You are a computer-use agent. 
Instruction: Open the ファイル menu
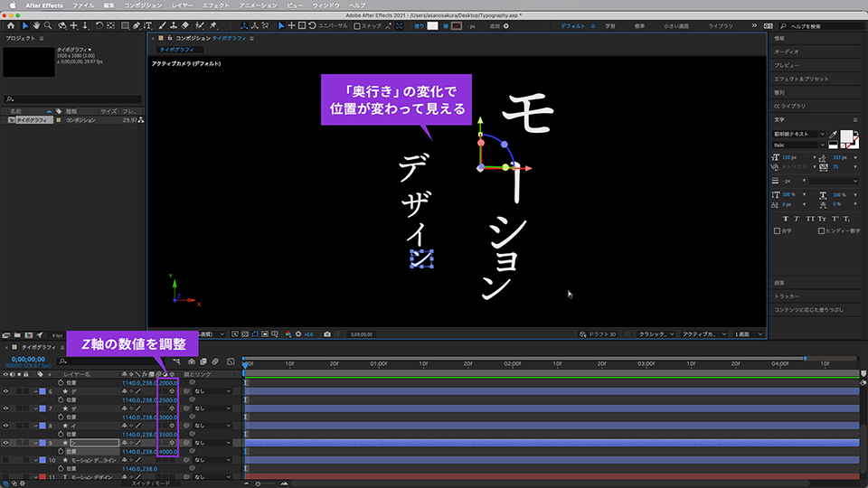83,5
